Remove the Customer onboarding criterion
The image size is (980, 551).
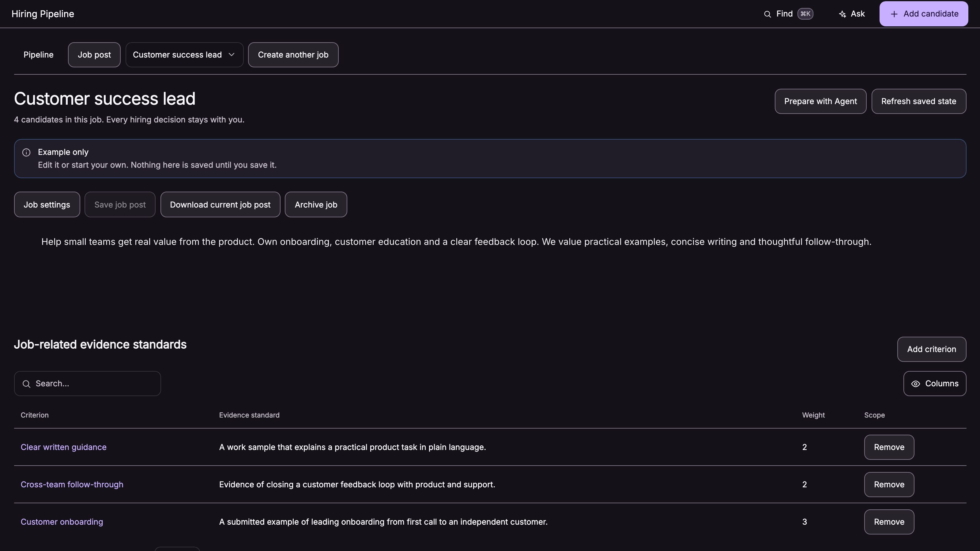(x=889, y=522)
